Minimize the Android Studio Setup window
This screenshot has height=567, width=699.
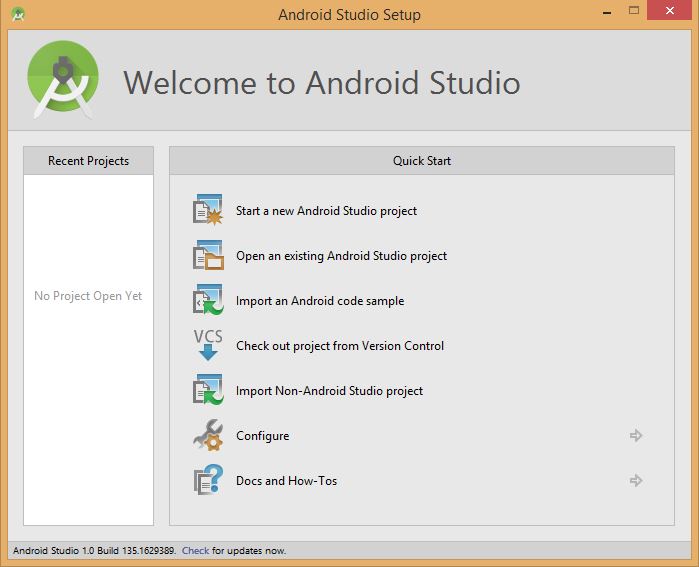point(607,11)
